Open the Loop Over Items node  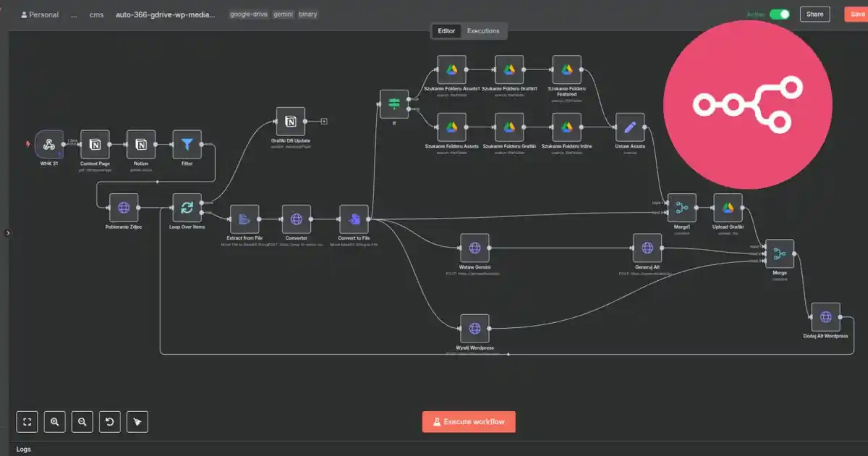(x=187, y=208)
